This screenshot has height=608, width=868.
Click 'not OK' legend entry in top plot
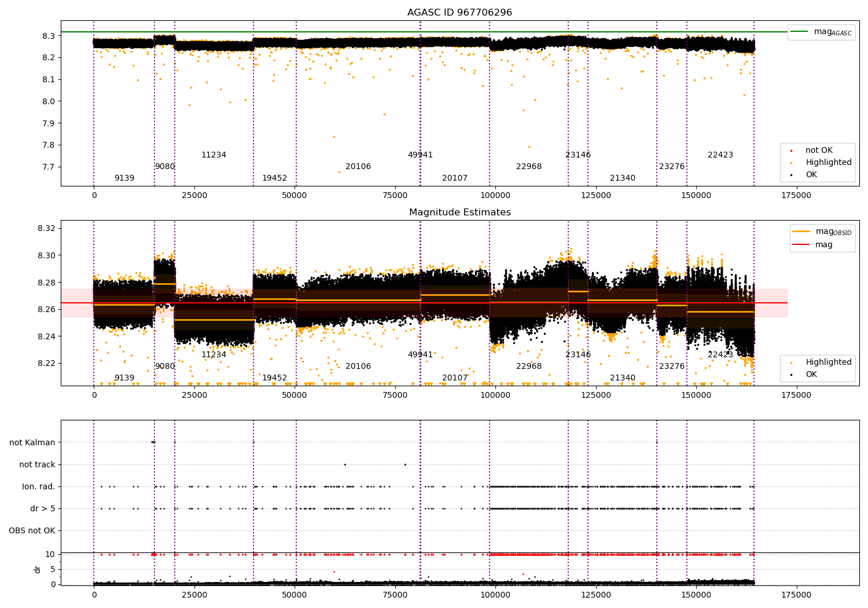click(x=819, y=151)
